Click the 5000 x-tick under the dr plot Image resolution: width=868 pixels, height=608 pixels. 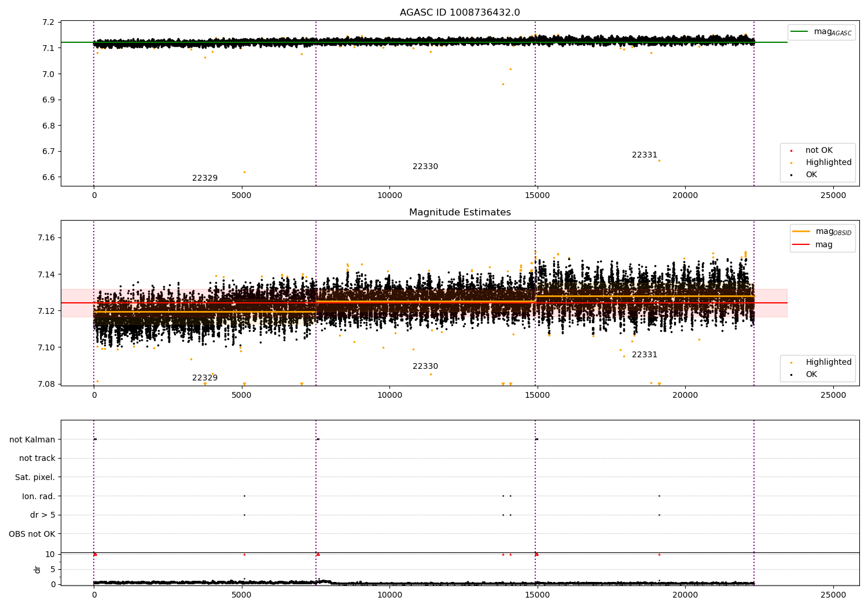coord(242,595)
